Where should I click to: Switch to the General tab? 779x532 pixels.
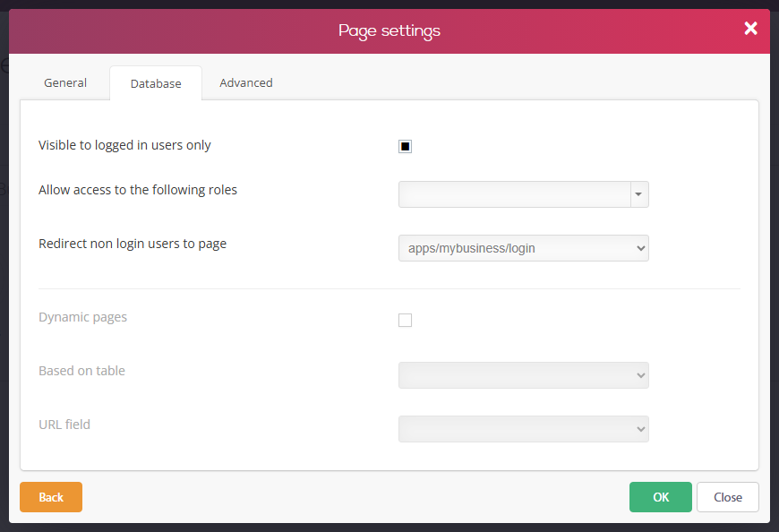[x=65, y=83]
